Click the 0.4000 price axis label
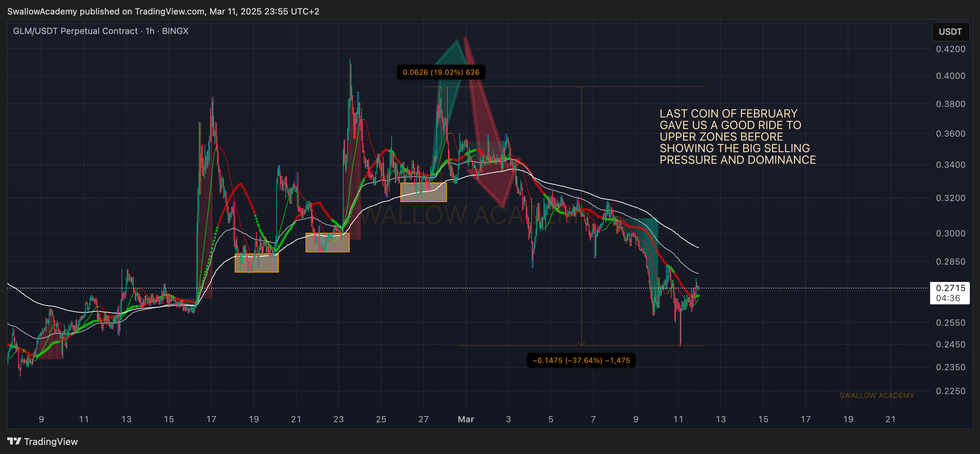This screenshot has width=980, height=454. (x=950, y=76)
